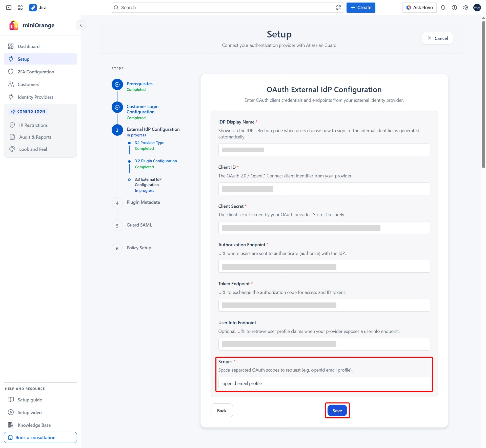The image size is (486, 448).
Task: Click Book a consultation button
Action: (x=40, y=437)
